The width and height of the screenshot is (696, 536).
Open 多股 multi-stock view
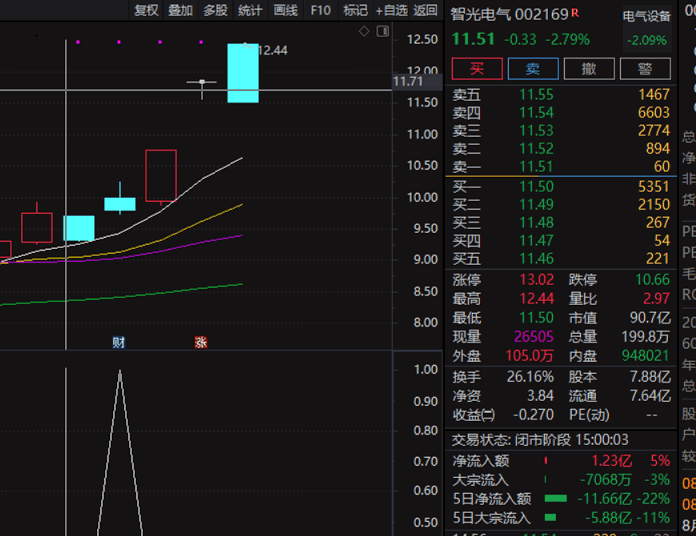pos(215,10)
